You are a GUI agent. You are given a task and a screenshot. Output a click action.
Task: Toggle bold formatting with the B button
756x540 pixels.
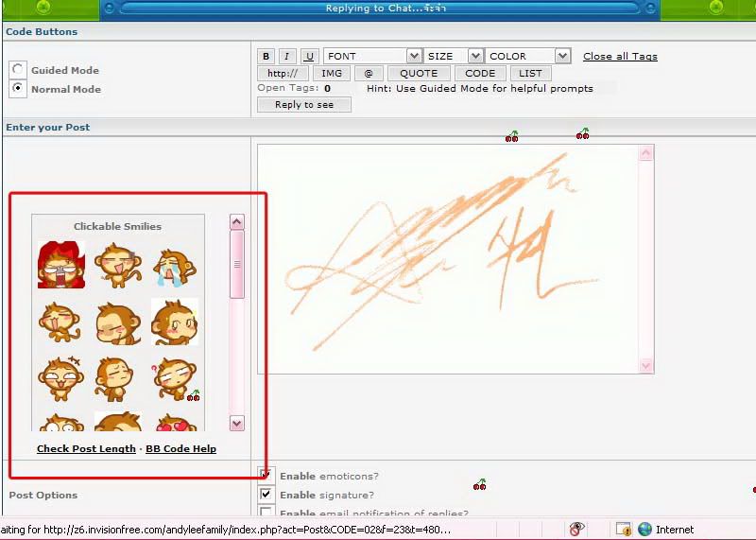coord(266,57)
